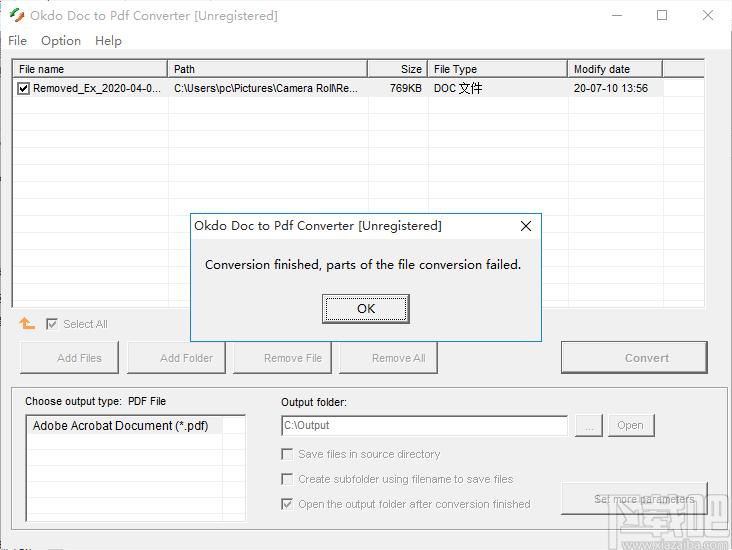This screenshot has height=550, width=732.
Task: Close the conversion result dialog with X
Action: [526, 226]
